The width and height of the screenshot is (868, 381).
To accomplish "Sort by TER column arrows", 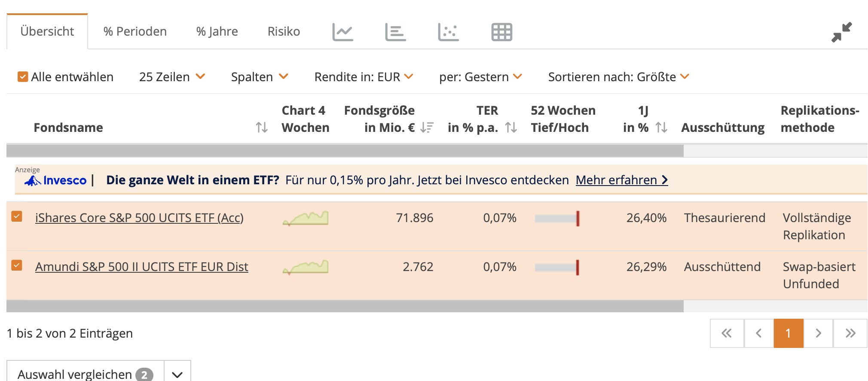I will click(511, 128).
